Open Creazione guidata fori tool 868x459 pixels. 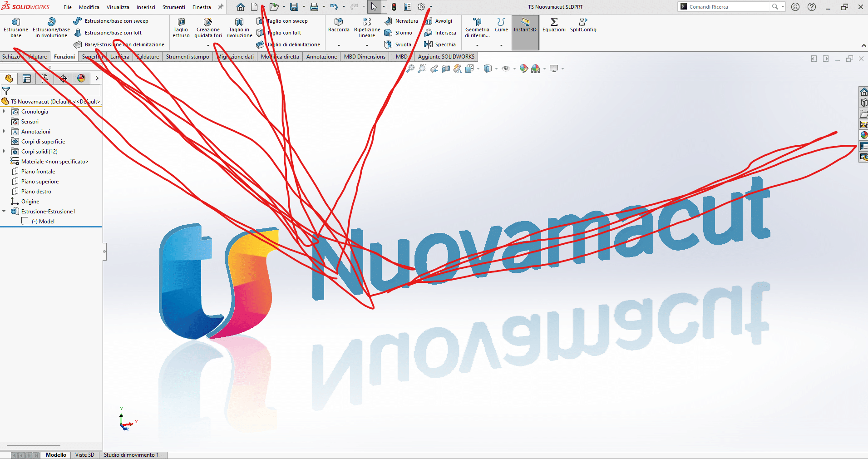(208, 27)
